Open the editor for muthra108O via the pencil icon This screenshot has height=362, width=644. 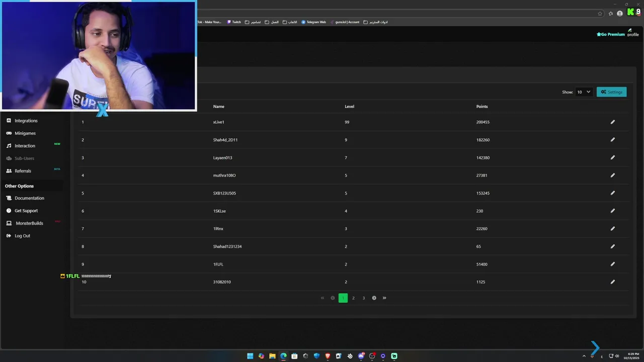coord(612,175)
